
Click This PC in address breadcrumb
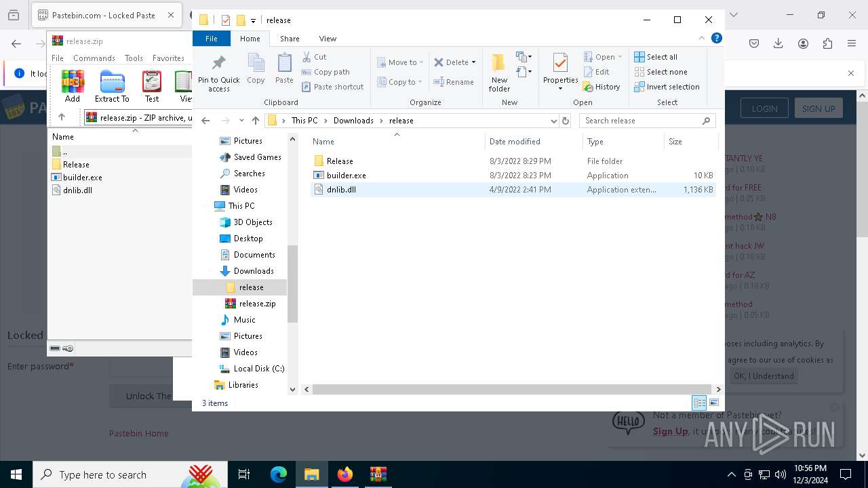click(x=304, y=121)
